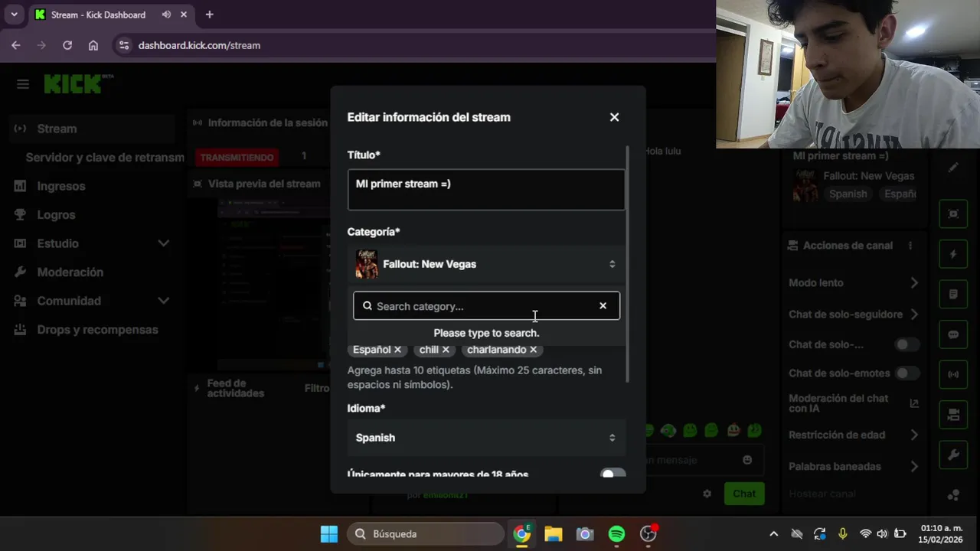Click the browser back arrow
Viewport: 980px width, 551px height.
pyautogui.click(x=16, y=45)
